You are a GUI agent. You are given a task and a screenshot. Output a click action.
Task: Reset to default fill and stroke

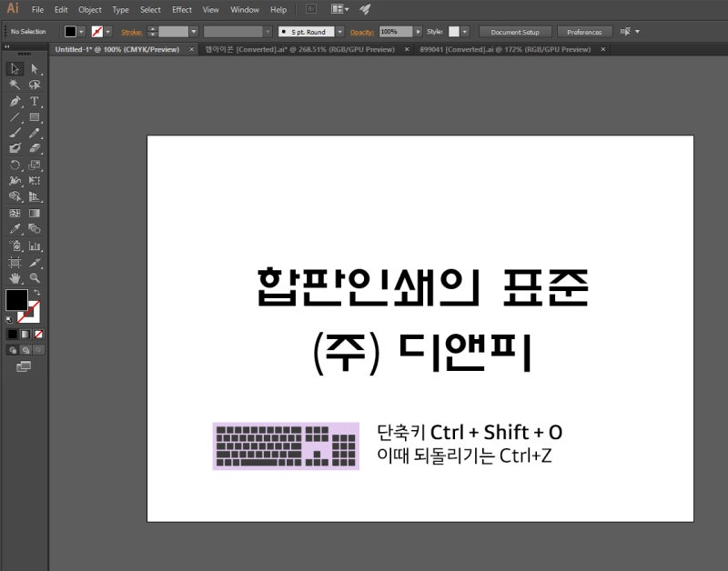point(9,319)
